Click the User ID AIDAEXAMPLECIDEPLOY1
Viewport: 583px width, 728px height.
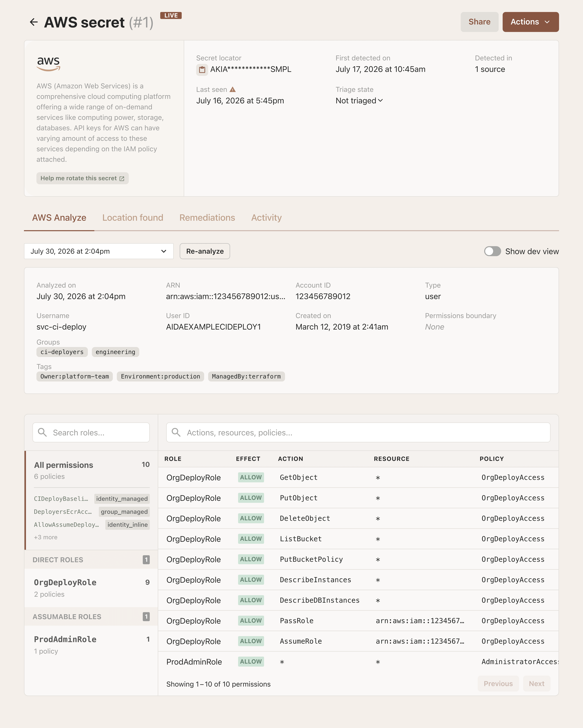[x=213, y=327]
